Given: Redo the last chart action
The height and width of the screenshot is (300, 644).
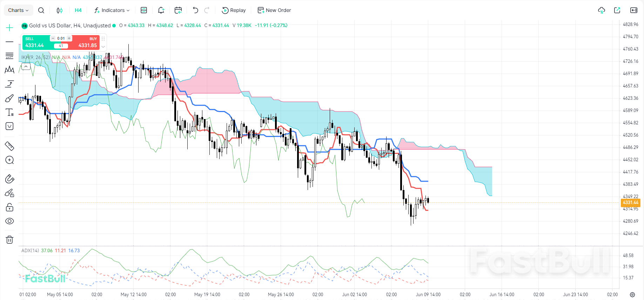Looking at the screenshot, I should pyautogui.click(x=207, y=10).
